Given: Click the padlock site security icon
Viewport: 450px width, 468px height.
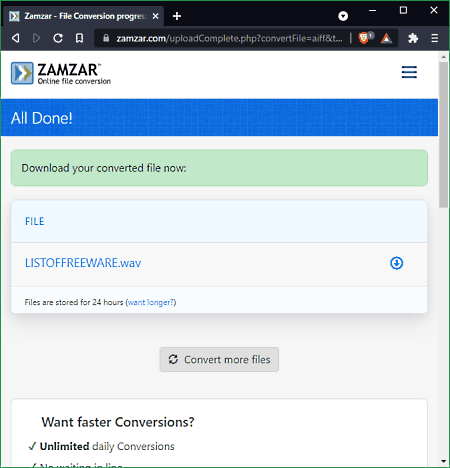Looking at the screenshot, I should (x=106, y=38).
